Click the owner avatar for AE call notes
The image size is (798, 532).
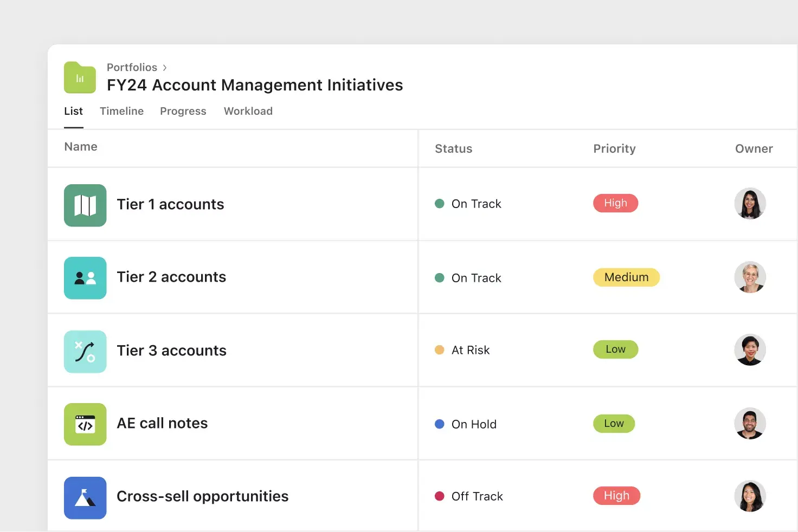pos(750,424)
